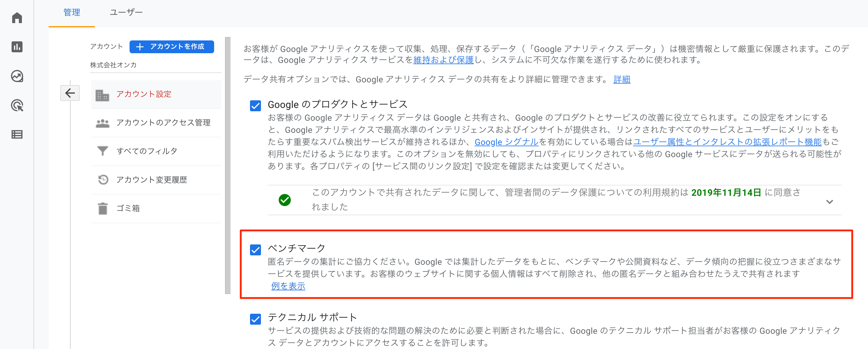Toggle the テクニカル サポート checkbox

pyautogui.click(x=255, y=319)
